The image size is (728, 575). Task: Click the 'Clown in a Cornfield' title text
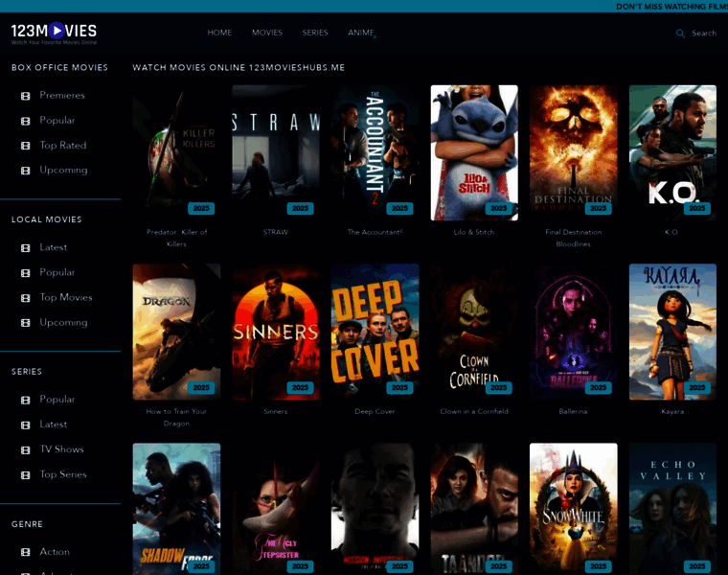(x=474, y=411)
